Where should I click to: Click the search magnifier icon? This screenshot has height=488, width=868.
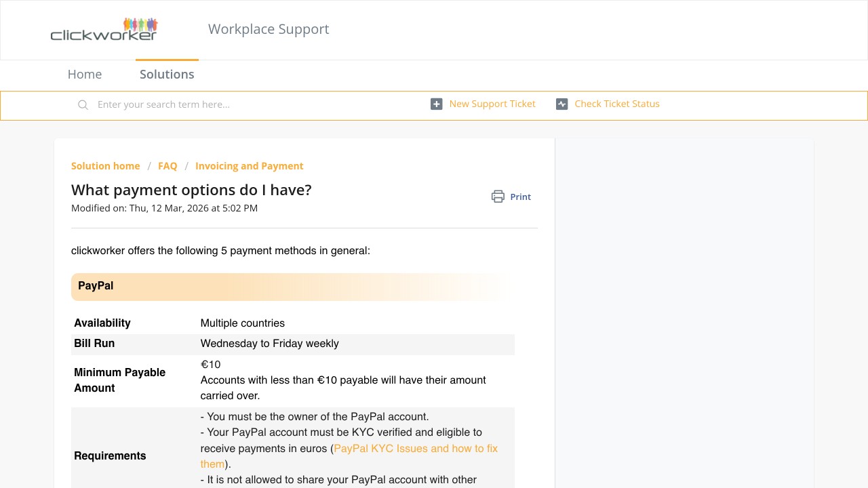tap(83, 104)
